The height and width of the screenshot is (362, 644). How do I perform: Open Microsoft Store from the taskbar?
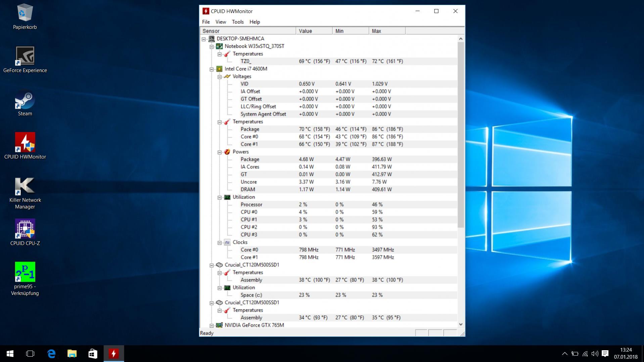(93, 354)
